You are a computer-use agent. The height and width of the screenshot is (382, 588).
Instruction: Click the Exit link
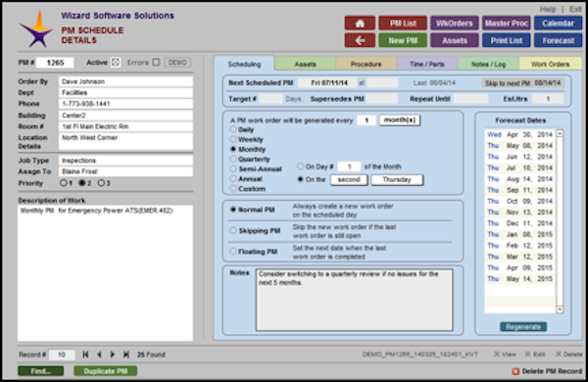pyautogui.click(x=575, y=9)
